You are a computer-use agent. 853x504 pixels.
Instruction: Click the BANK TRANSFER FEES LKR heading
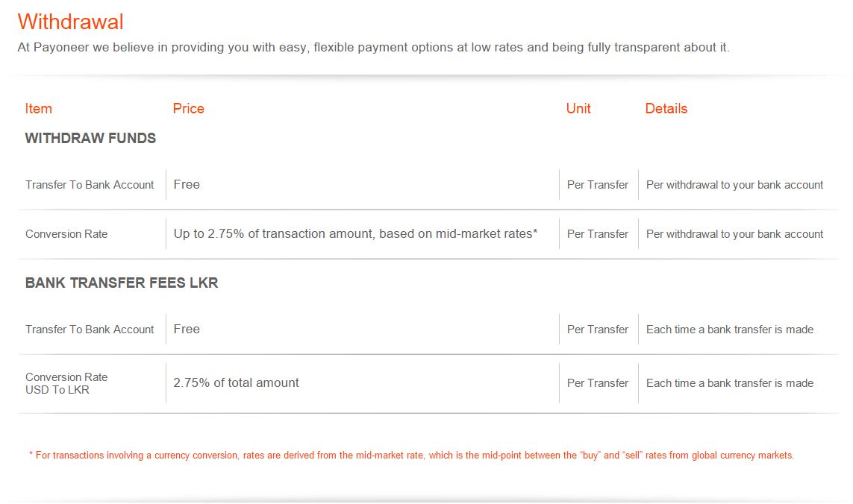(122, 283)
